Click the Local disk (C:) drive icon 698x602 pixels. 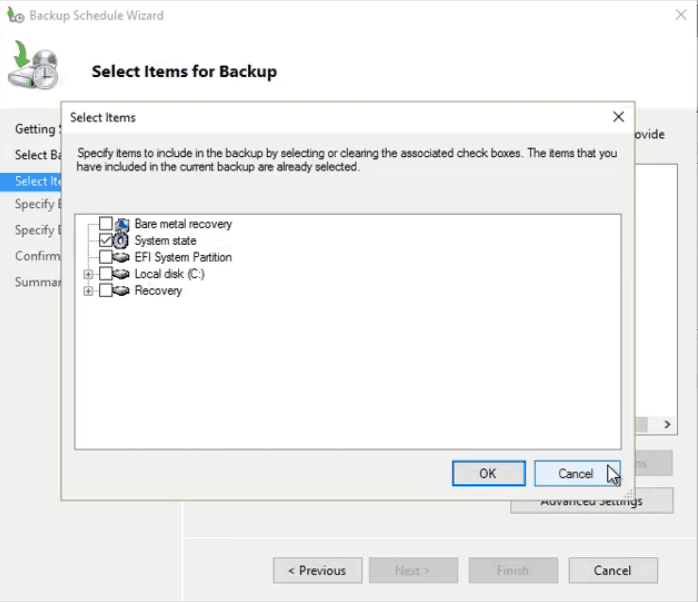[121, 274]
